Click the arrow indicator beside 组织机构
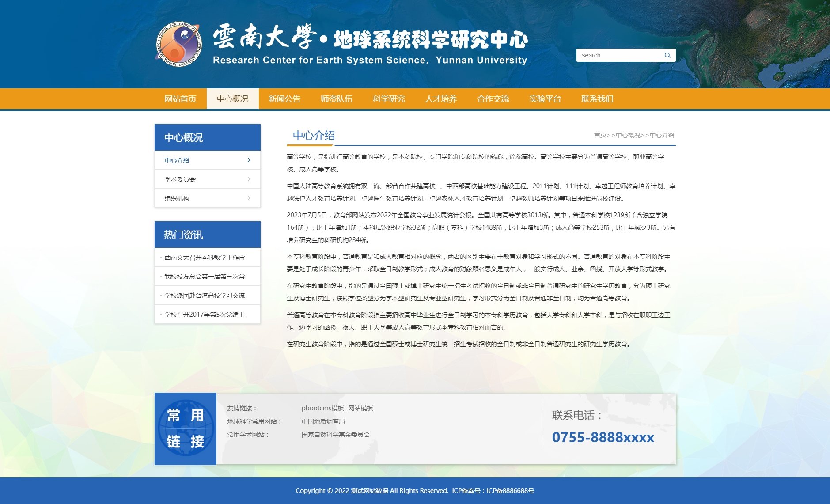This screenshot has width=830, height=504. [249, 198]
